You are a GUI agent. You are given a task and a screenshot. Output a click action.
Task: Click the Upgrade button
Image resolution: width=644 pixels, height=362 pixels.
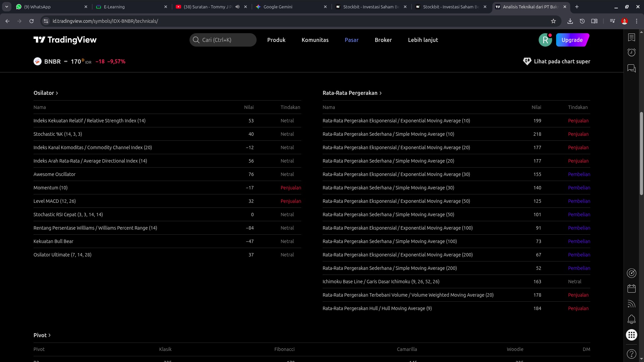572,40
